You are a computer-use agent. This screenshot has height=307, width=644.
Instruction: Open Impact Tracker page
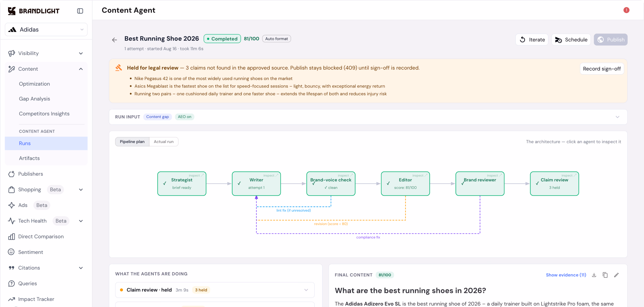(x=46, y=299)
